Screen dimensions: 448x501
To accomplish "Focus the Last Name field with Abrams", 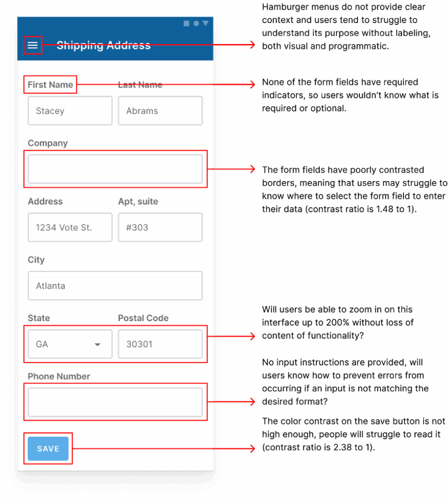I will (160, 111).
